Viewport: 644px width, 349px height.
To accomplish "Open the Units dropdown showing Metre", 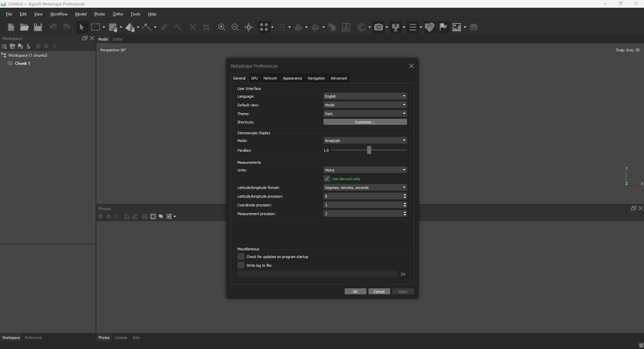I will click(x=365, y=170).
